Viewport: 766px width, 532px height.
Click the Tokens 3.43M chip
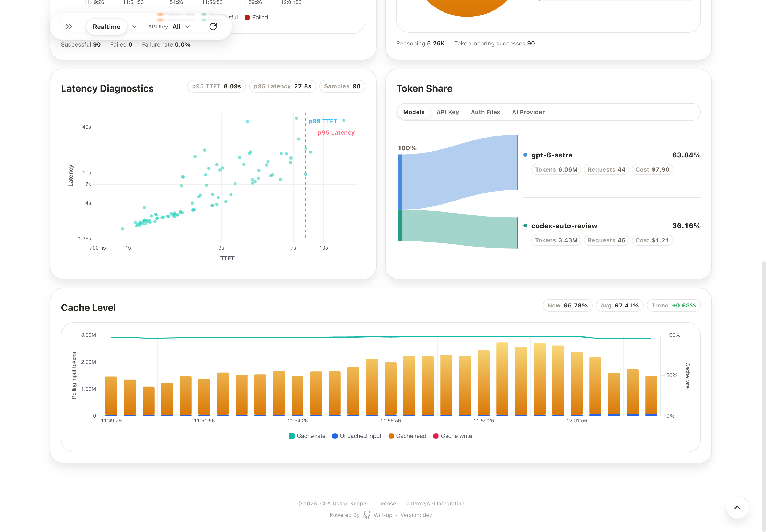(556, 240)
